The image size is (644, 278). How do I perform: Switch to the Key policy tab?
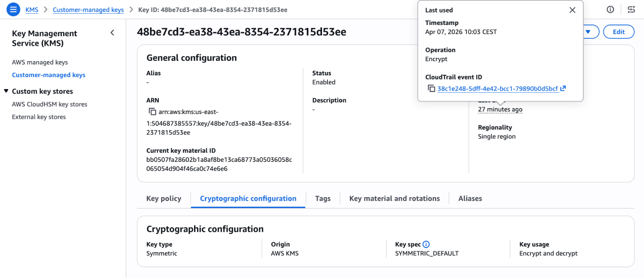pos(164,199)
